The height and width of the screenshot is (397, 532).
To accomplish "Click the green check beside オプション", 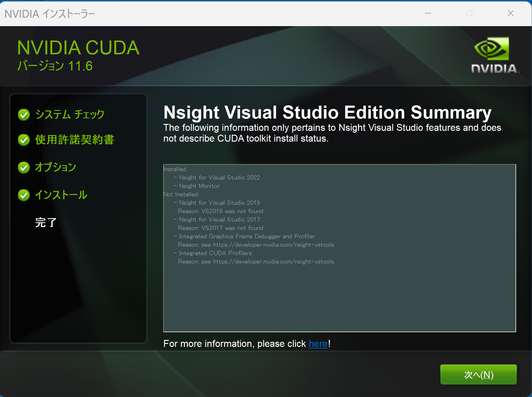I will pyautogui.click(x=24, y=167).
